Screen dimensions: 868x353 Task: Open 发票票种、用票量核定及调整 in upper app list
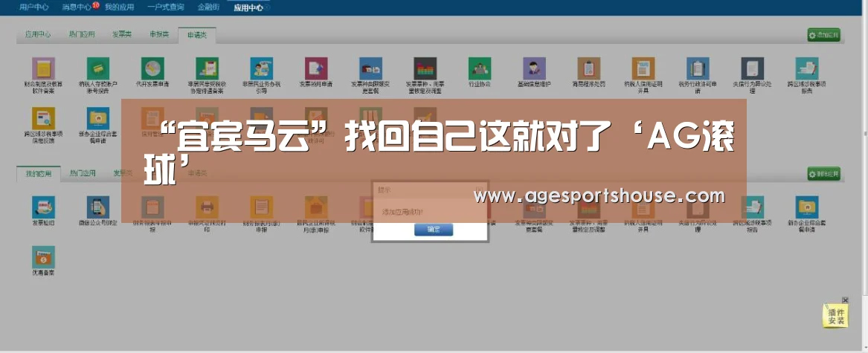[425, 68]
